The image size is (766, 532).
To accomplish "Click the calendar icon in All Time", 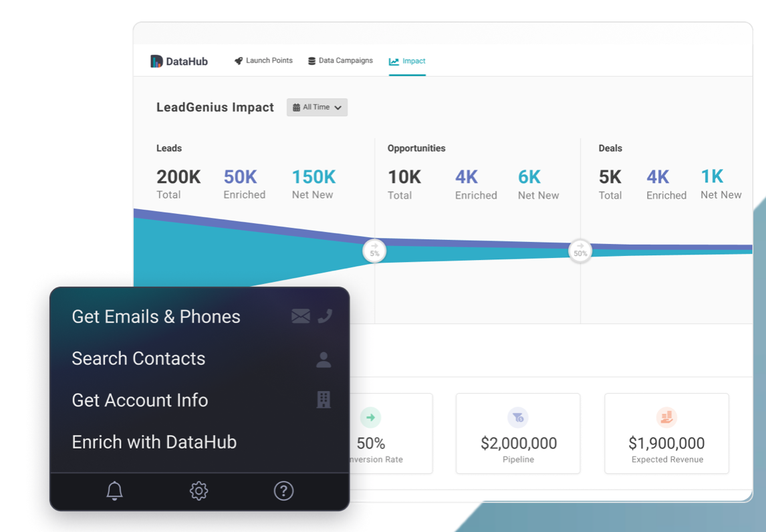I will [x=296, y=108].
